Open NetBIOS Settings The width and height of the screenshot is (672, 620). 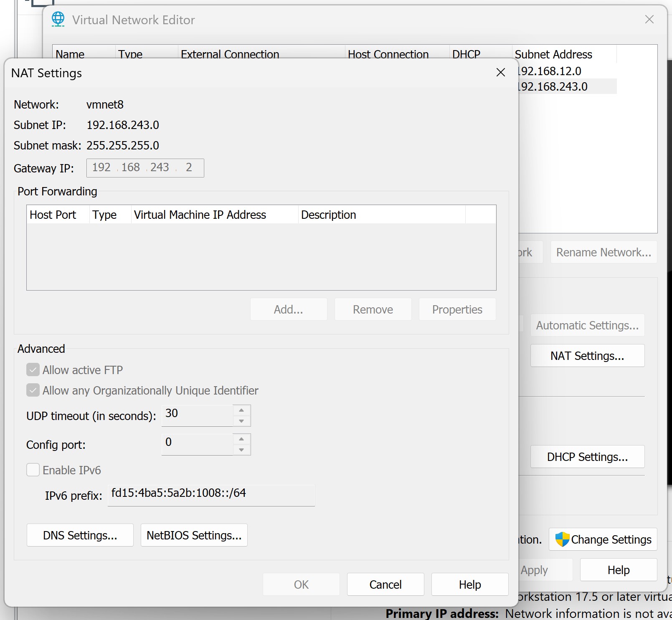pos(194,535)
